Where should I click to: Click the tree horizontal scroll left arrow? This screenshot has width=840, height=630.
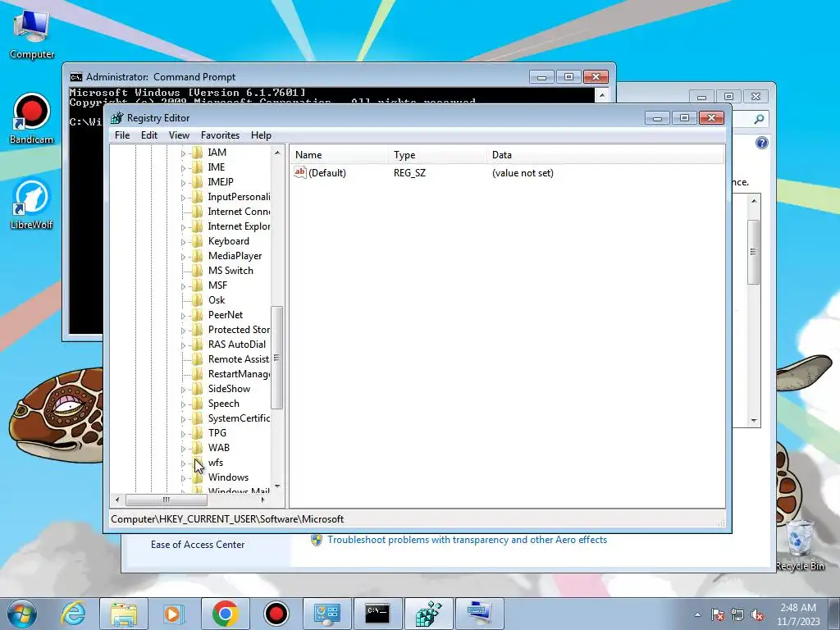[117, 500]
